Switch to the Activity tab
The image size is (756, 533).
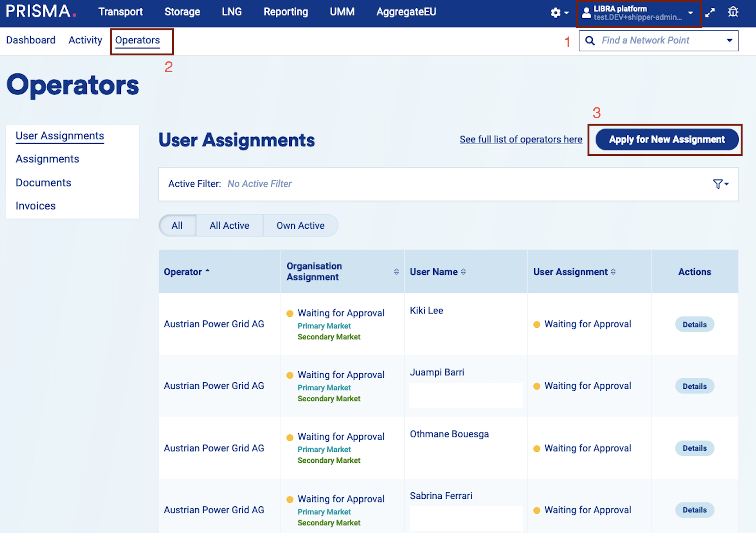coord(85,40)
